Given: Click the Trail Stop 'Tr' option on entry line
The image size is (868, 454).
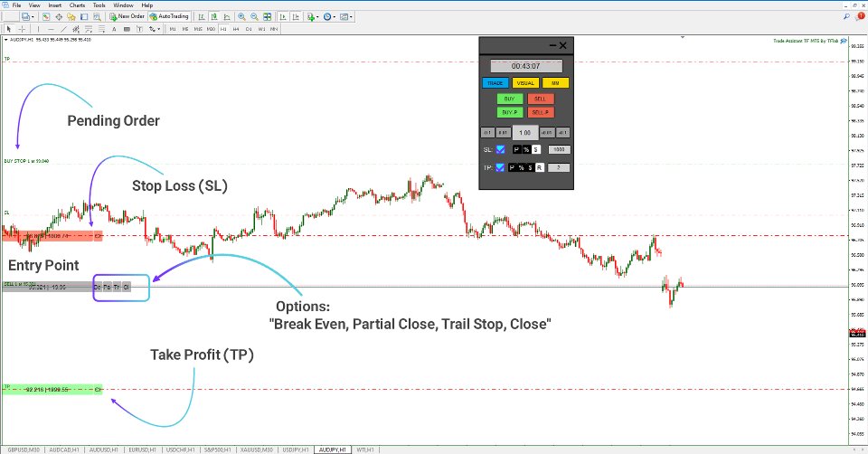Looking at the screenshot, I should pos(117,287).
